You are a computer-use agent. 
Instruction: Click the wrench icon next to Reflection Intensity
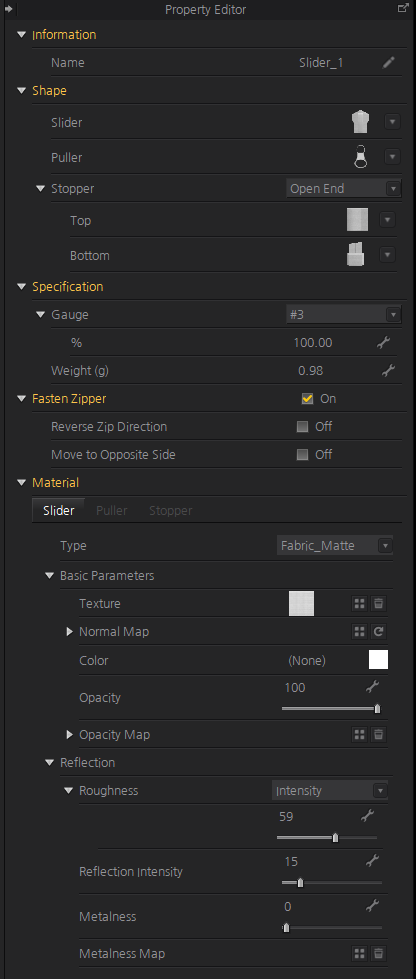pyautogui.click(x=372, y=862)
